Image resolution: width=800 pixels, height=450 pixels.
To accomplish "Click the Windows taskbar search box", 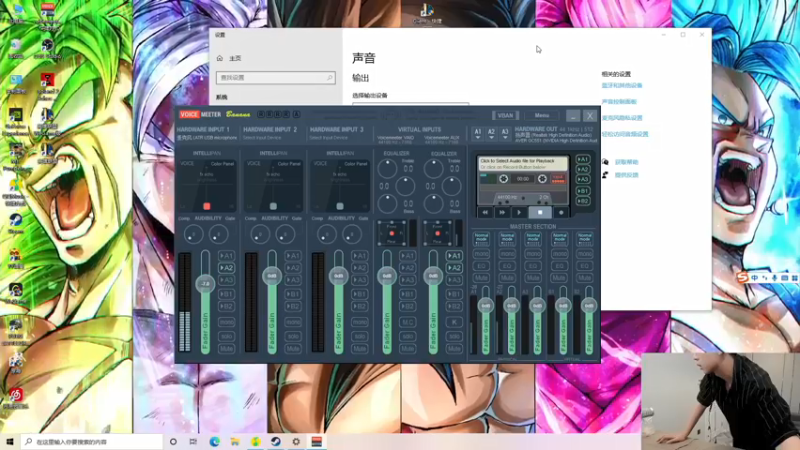I will point(91,441).
